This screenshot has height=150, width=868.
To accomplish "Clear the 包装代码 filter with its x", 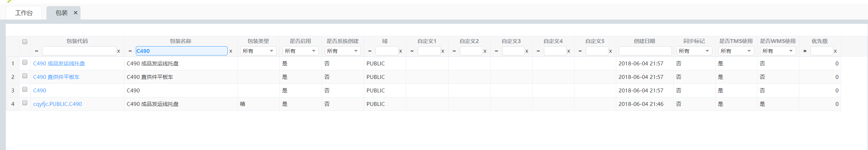I will (x=118, y=51).
